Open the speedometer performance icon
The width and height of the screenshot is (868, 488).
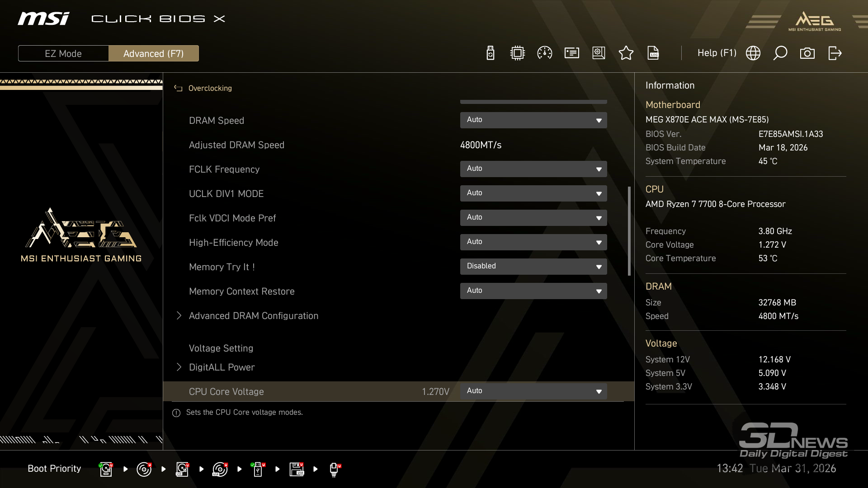click(544, 53)
